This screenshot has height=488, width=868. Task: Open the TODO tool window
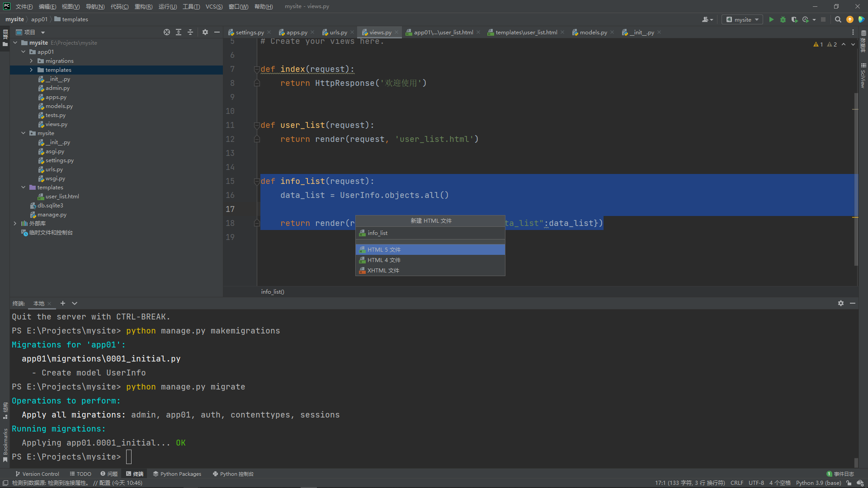point(80,474)
